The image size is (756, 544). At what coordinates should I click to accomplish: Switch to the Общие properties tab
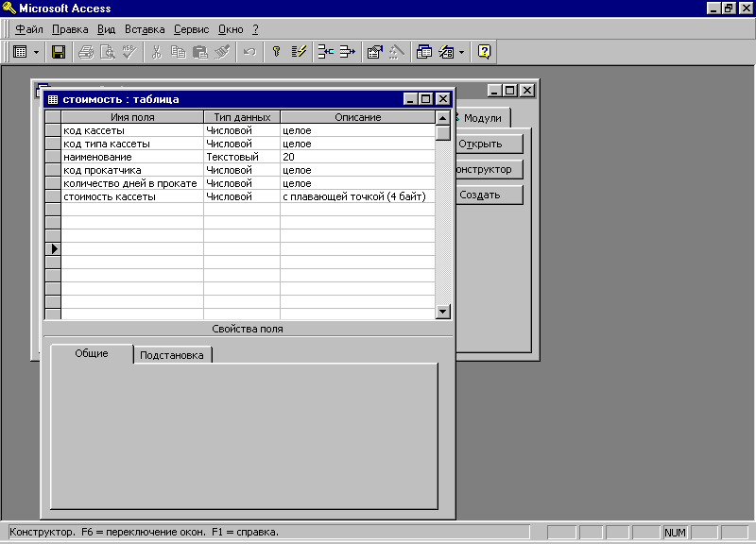tap(92, 353)
